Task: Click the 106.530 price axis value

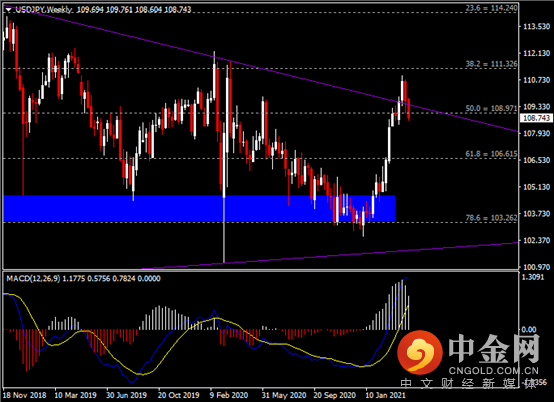Action: [x=536, y=160]
